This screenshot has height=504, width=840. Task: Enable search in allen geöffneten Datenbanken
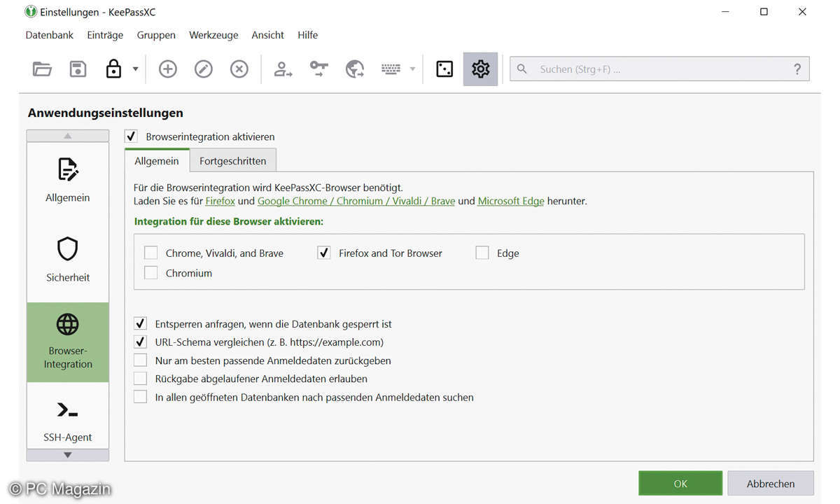coord(141,397)
